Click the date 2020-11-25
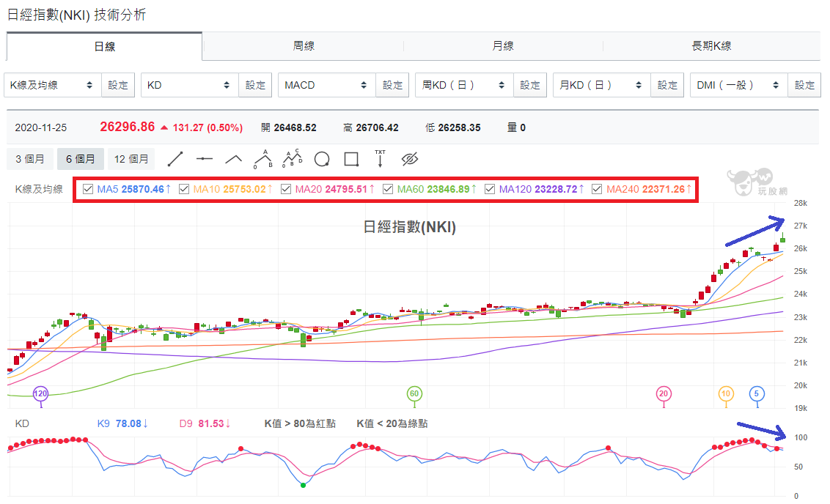This screenshot has width=830, height=504. pyautogui.click(x=41, y=127)
